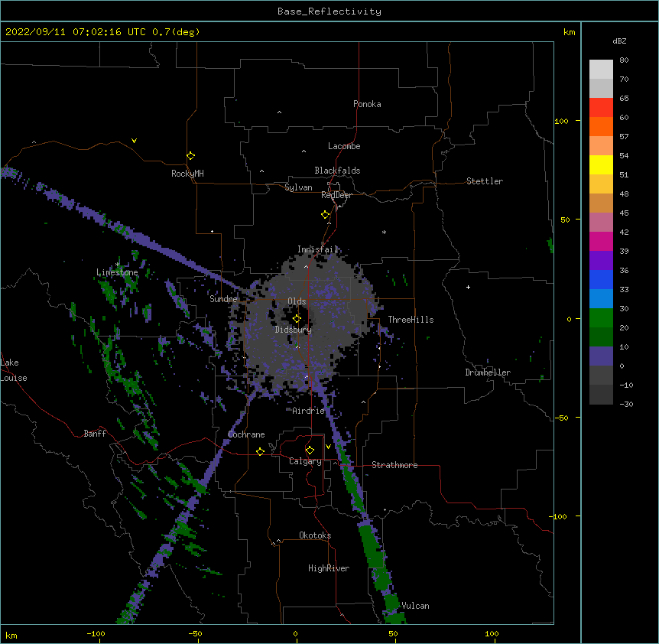Screen dimensions: 659x644
Task: Select the blue 33-36 dBZ legend swatch
Action: (601, 279)
